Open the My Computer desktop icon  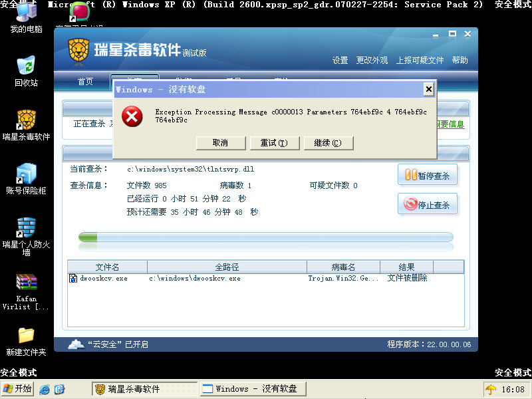[x=26, y=17]
